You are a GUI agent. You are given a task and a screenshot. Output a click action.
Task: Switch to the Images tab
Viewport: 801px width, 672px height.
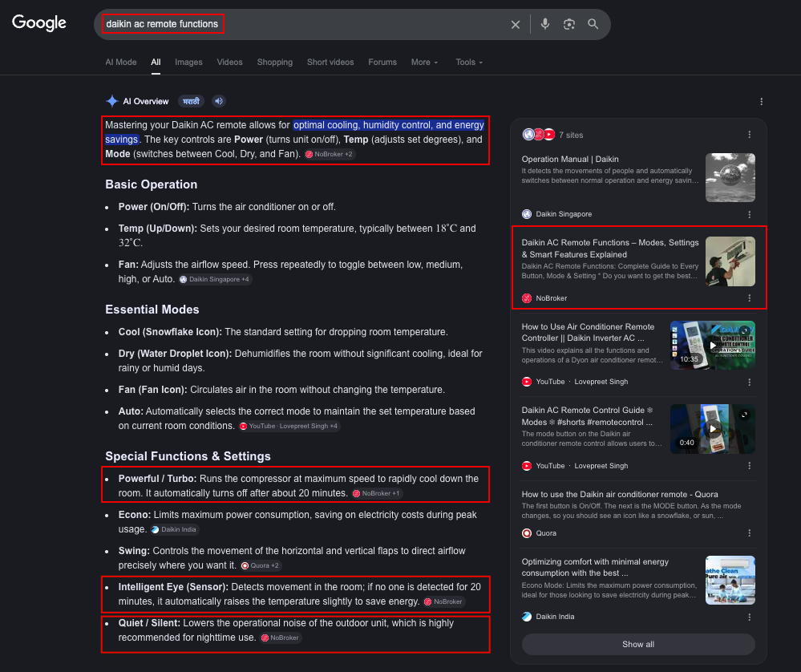pos(188,63)
